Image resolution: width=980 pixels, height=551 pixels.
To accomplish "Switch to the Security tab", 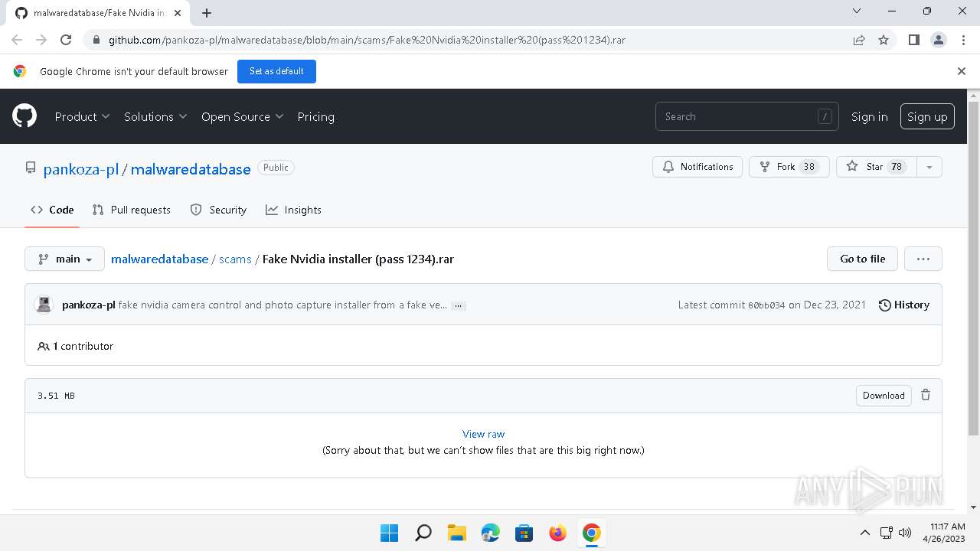I will point(218,210).
